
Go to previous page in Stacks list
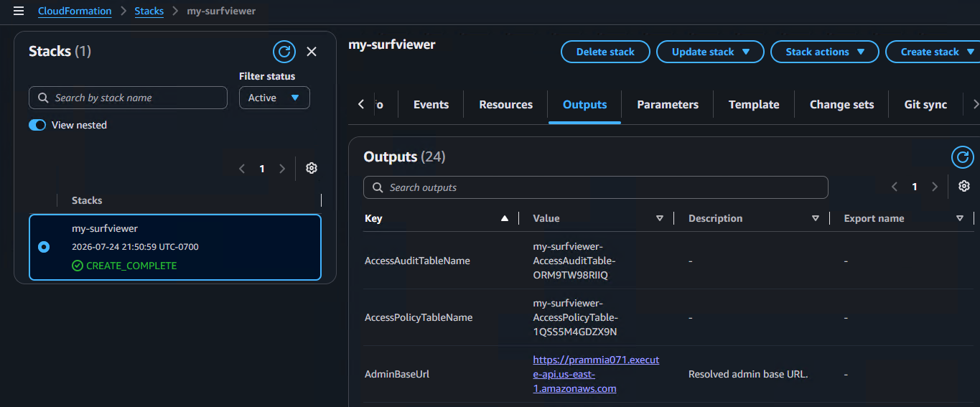242,169
